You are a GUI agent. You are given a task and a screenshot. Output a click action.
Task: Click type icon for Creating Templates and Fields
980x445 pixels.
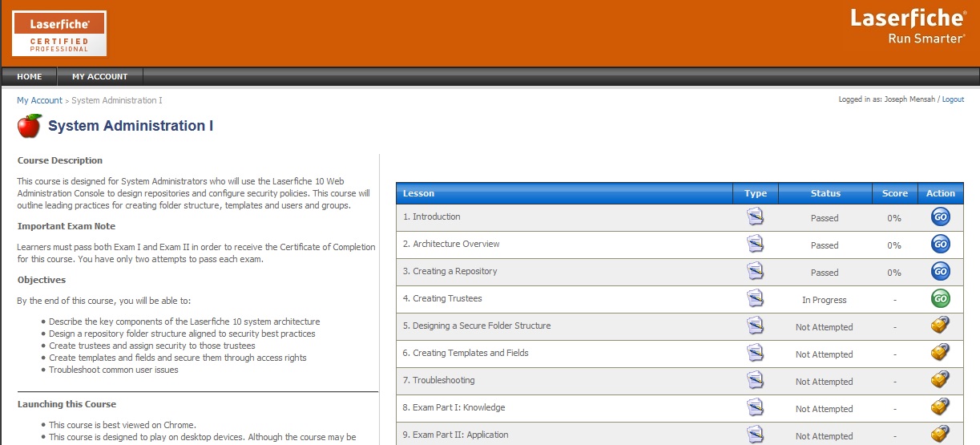(755, 354)
